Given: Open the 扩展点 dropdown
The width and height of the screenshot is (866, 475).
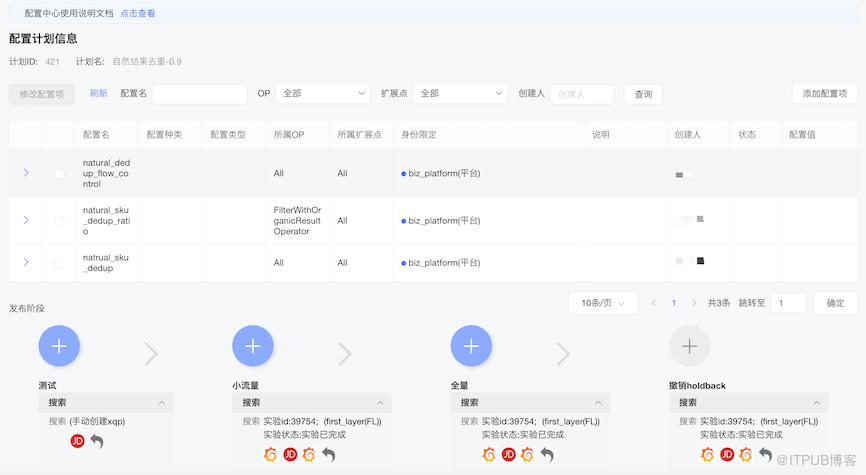Looking at the screenshot, I should coord(459,93).
